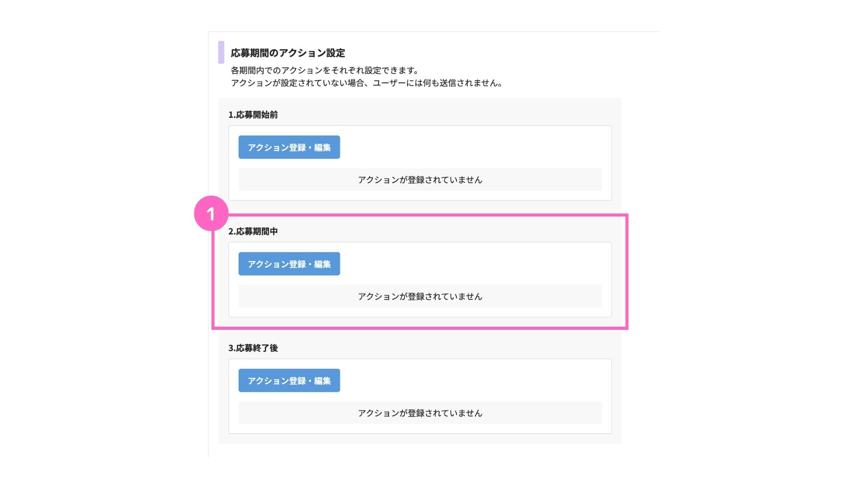Open アクション登録・編集 in the 2.応募期間中 section
This screenshot has width=868, height=488.
click(289, 264)
